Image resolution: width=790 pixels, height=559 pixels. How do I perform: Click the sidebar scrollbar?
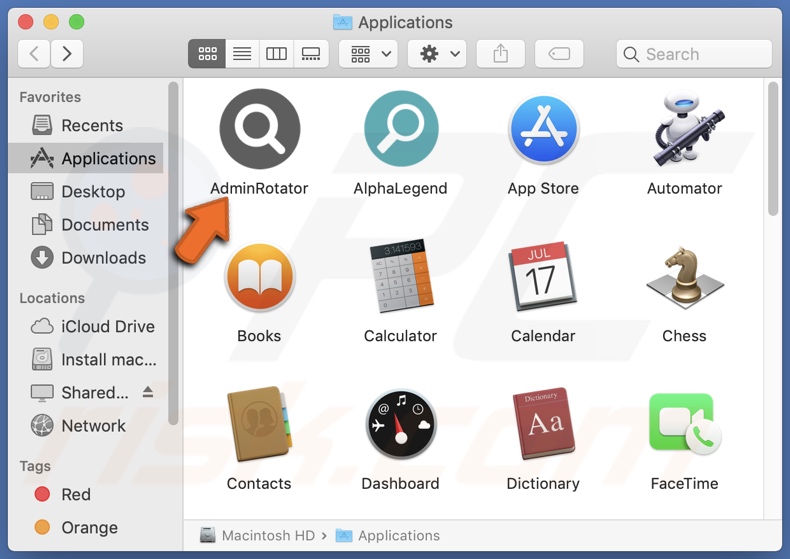pyautogui.click(x=173, y=253)
